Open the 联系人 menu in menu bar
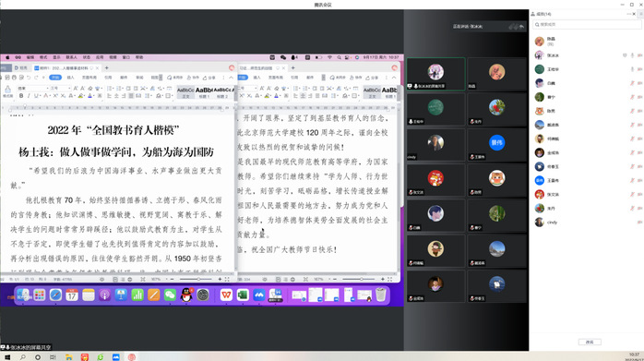Screen dimensions: 644x361 coord(71,57)
